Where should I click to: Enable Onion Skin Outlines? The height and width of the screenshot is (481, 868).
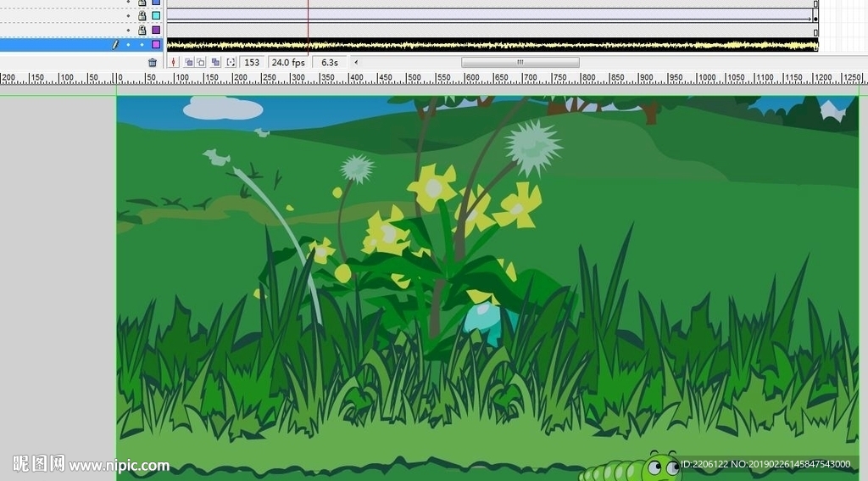click(x=201, y=62)
